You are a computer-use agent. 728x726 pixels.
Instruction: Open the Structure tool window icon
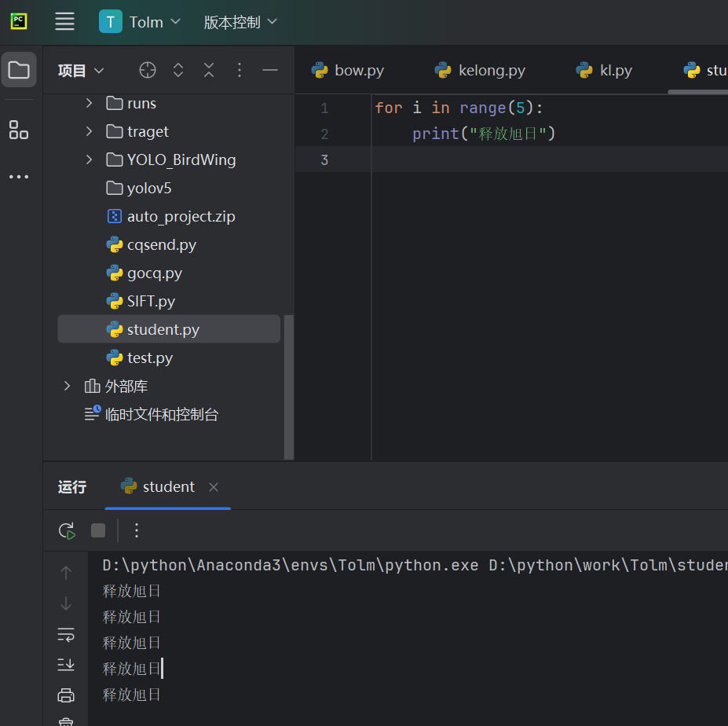(x=19, y=130)
